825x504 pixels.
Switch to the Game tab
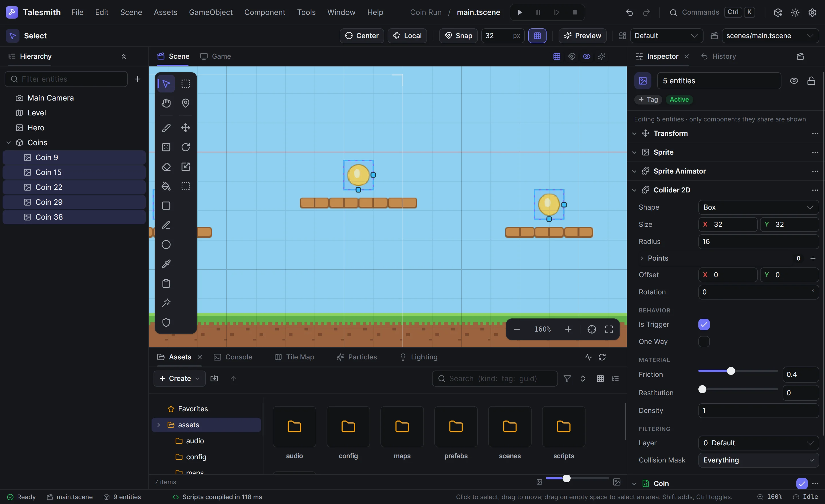(216, 56)
